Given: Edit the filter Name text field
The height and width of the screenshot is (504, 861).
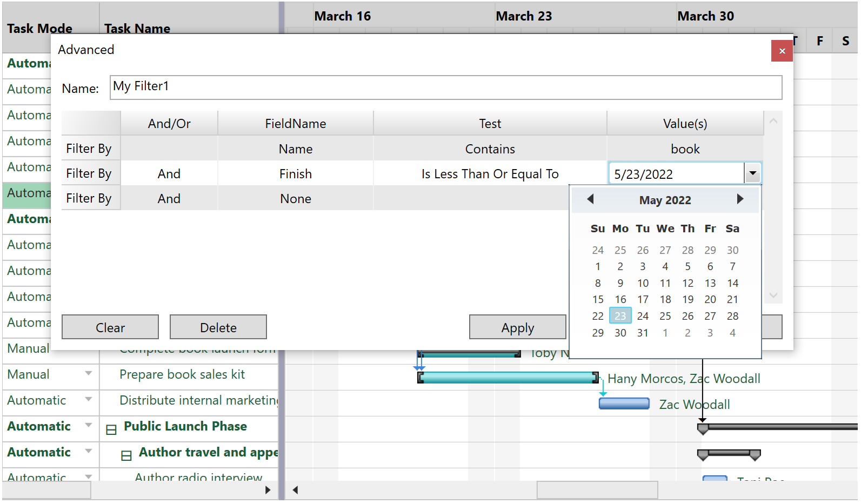Looking at the screenshot, I should pyautogui.click(x=445, y=88).
